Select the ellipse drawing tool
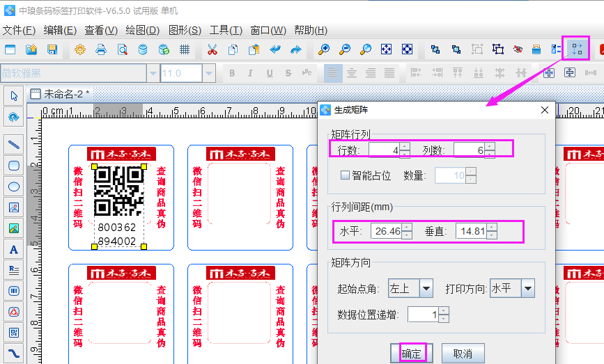Image resolution: width=604 pixels, height=364 pixels. (14, 187)
